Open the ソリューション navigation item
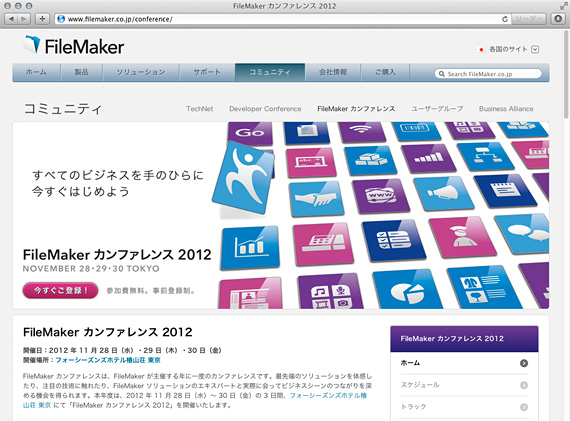This screenshot has height=421, width=570. pyautogui.click(x=141, y=72)
